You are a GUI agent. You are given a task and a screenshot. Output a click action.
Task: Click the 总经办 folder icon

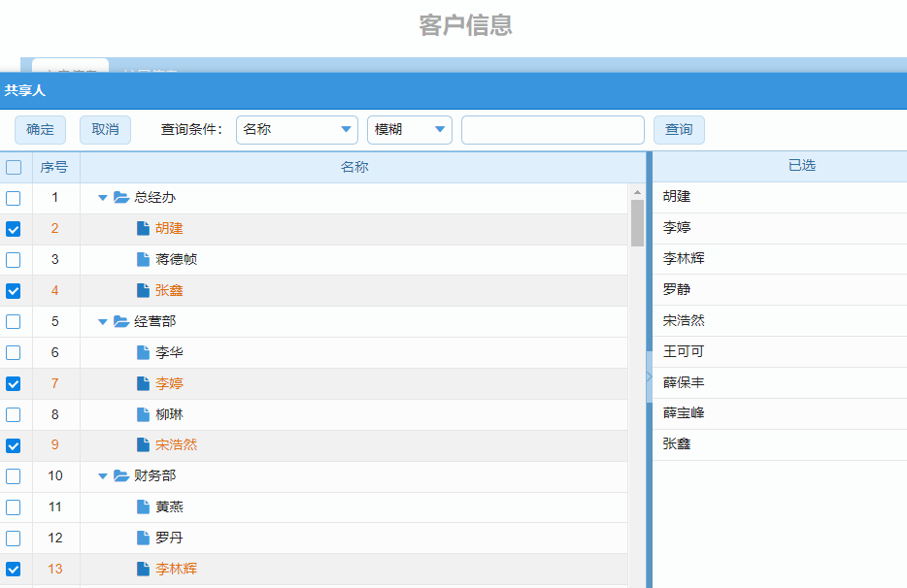(121, 198)
